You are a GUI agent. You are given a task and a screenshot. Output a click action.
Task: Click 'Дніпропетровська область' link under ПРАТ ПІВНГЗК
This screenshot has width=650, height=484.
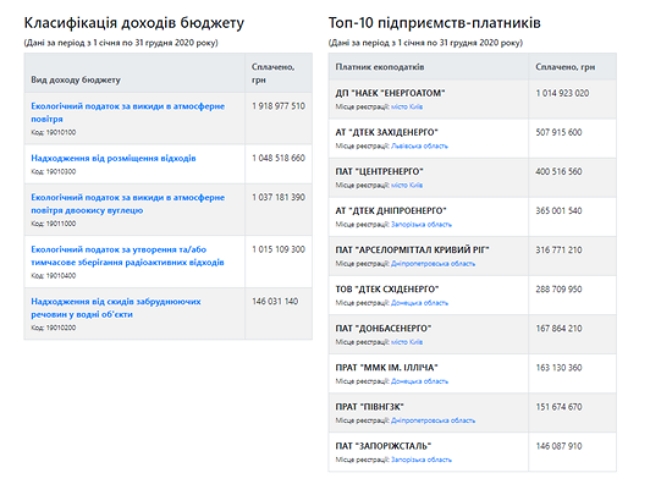[433, 421]
